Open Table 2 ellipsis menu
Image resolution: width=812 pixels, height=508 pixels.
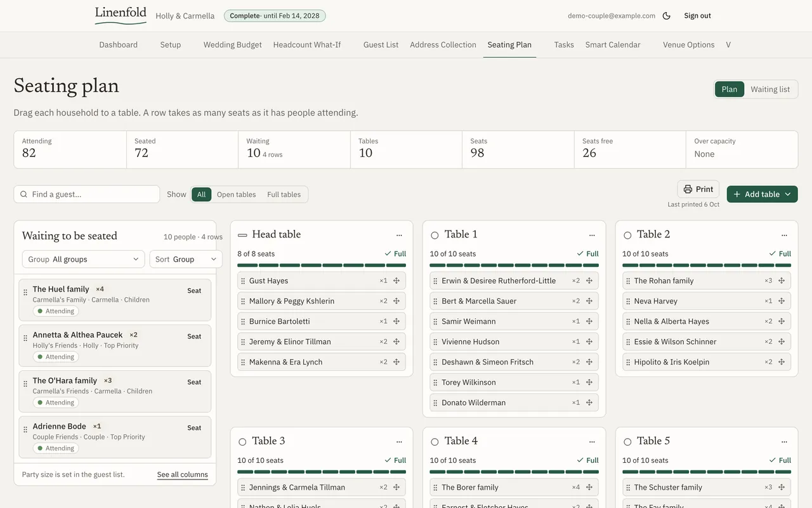[x=784, y=235]
